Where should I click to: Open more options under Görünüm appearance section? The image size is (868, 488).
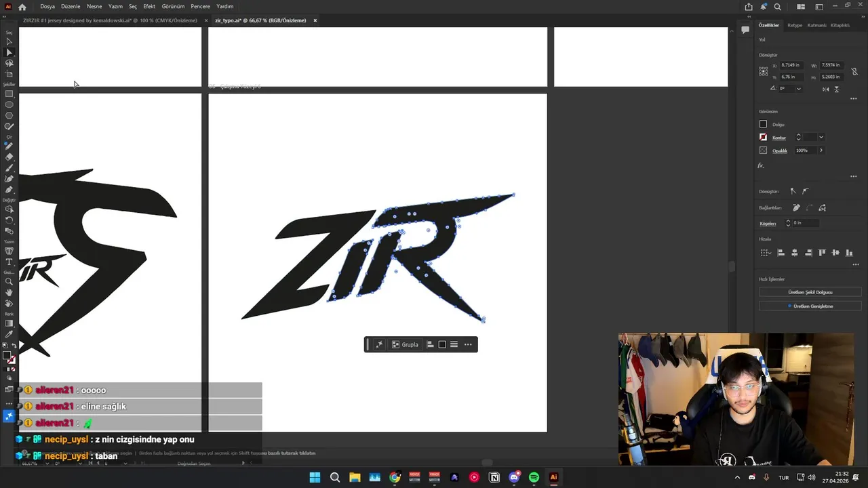(x=853, y=176)
